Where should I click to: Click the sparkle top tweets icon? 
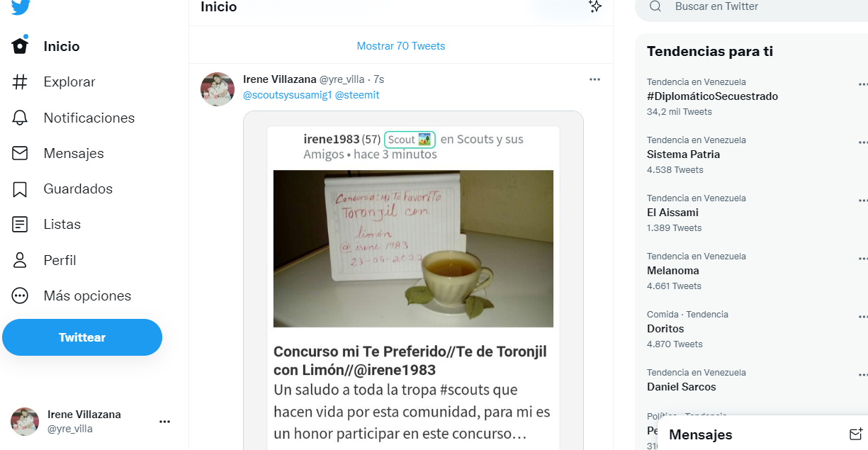pyautogui.click(x=595, y=6)
